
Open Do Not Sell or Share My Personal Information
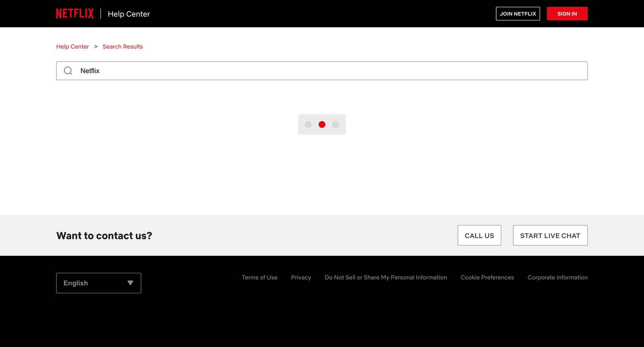pos(386,278)
